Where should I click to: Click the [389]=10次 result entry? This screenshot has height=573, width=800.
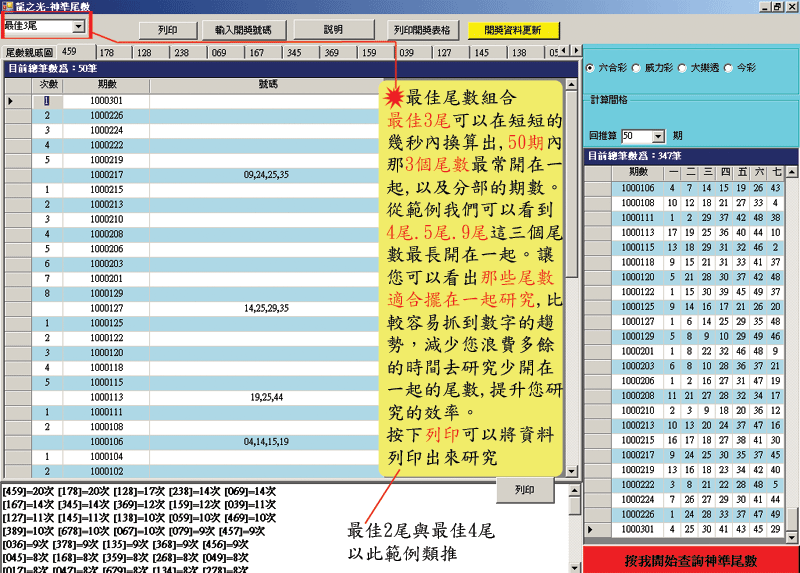tap(28, 532)
